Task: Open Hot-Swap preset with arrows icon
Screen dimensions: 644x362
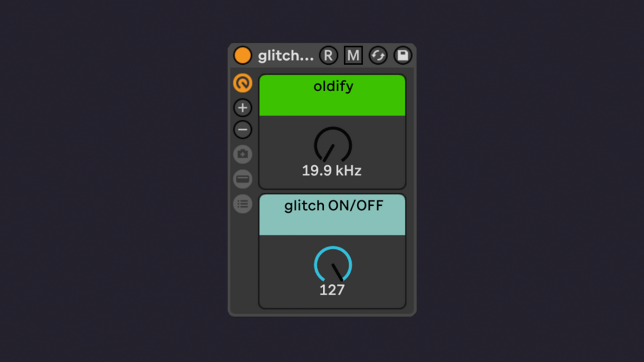Action: 378,55
